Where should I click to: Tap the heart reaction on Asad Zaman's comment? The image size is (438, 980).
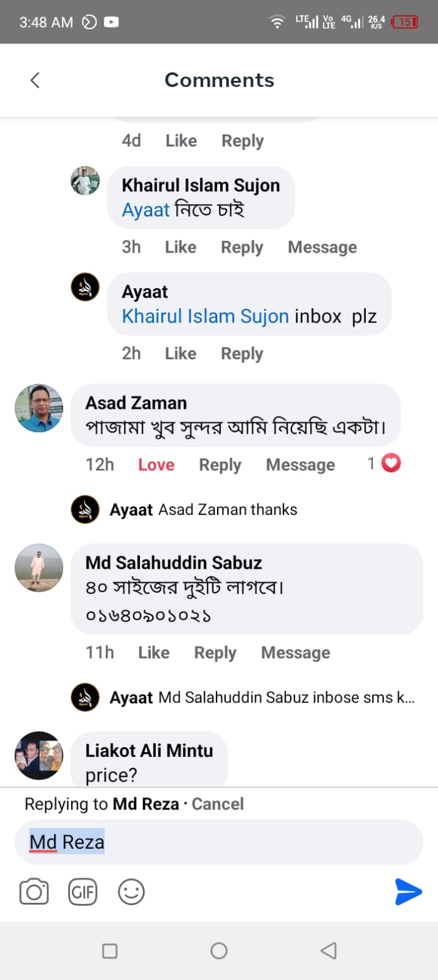(390, 463)
